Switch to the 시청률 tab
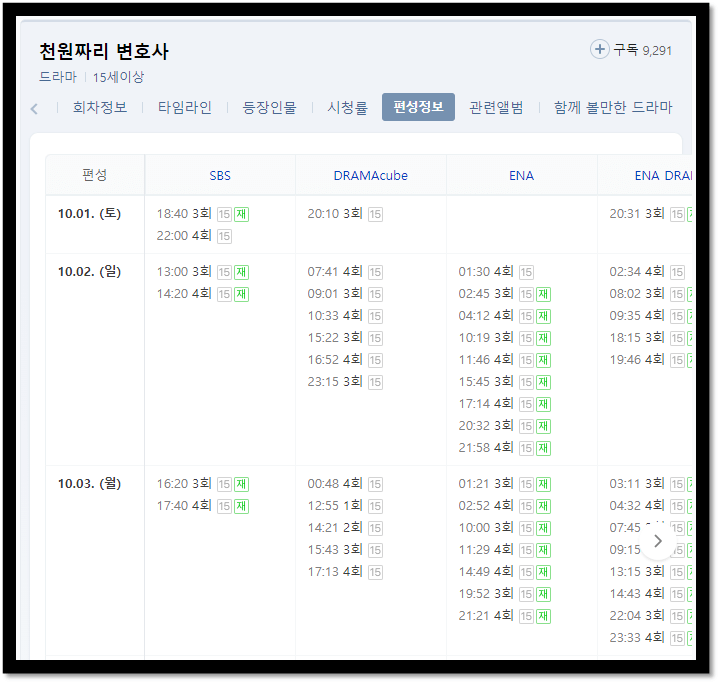The image size is (719, 683). tap(347, 107)
